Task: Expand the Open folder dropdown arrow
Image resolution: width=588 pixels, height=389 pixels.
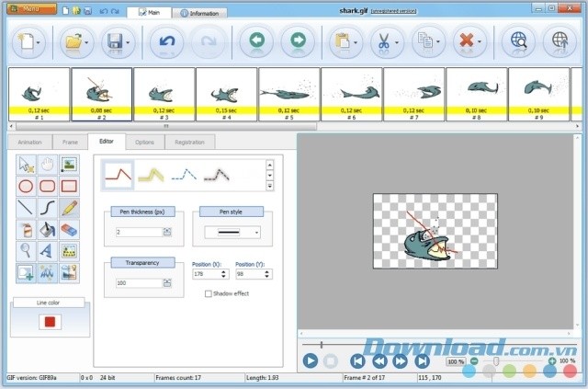Action: (86, 43)
